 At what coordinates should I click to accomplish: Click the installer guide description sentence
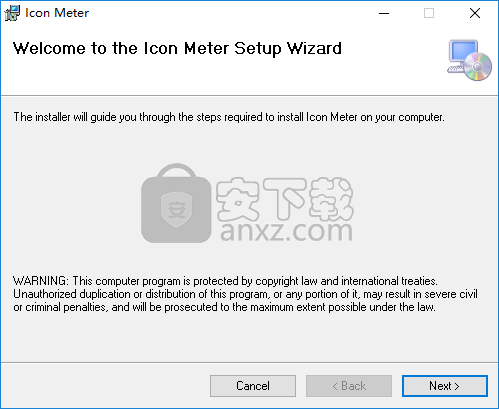pyautogui.click(x=229, y=117)
